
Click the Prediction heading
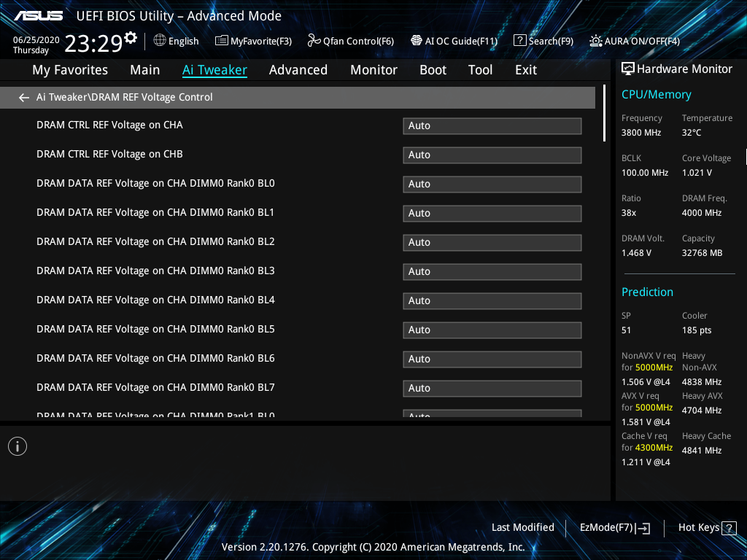pyautogui.click(x=648, y=292)
